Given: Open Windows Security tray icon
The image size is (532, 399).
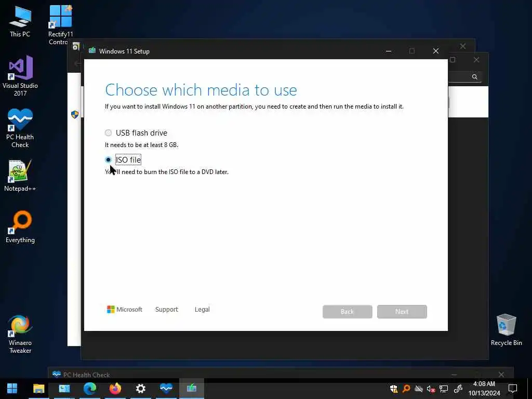Looking at the screenshot, I should click(394, 389).
